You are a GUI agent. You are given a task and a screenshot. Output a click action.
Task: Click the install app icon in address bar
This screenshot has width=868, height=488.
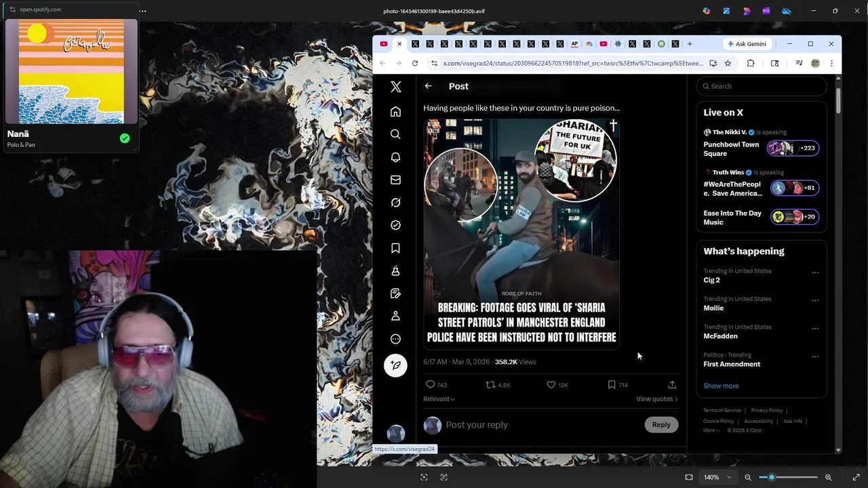[713, 63]
